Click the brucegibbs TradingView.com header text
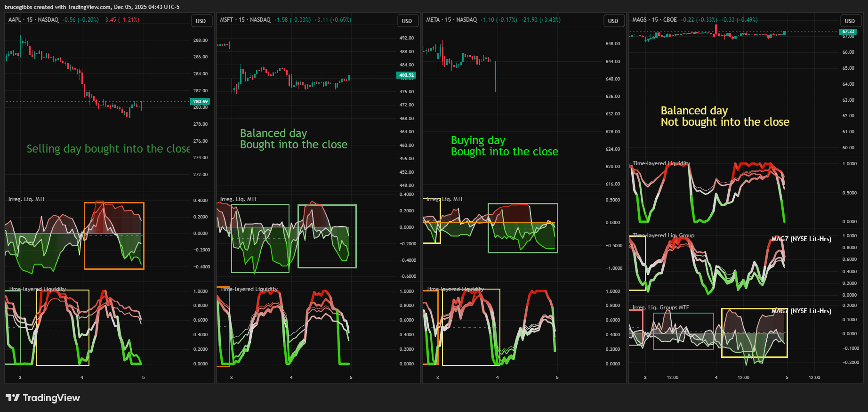Viewport: 868px width, 412px height. [x=92, y=7]
